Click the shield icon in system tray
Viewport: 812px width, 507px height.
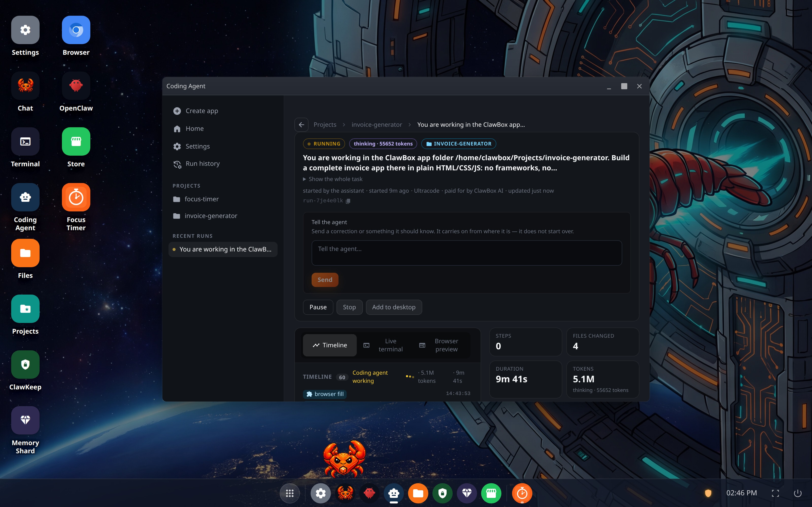(x=708, y=493)
